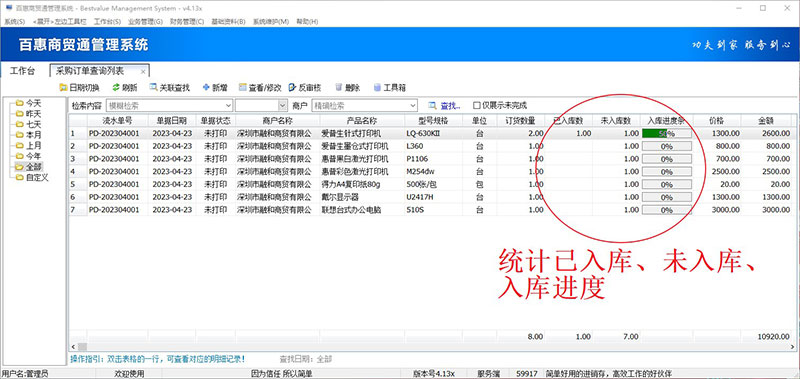This screenshot has height=379, width=800.
Task: Open the 商户 merchant dropdown
Action: [413, 106]
